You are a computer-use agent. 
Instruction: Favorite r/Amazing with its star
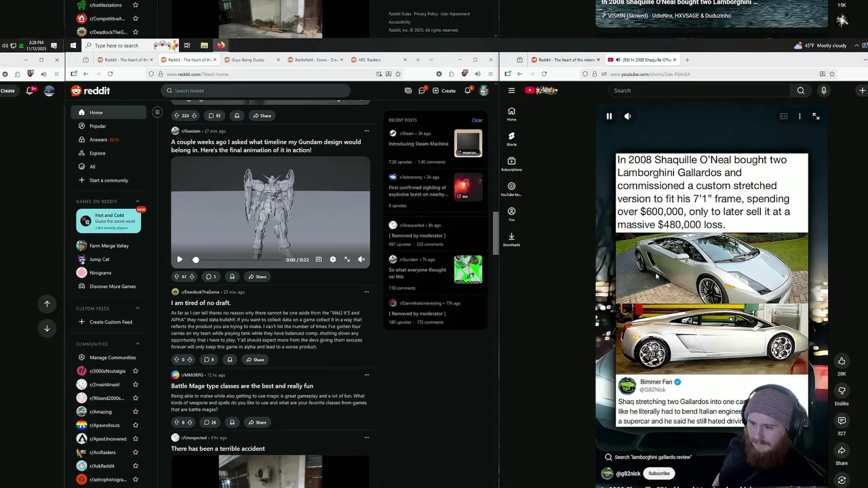(136, 411)
